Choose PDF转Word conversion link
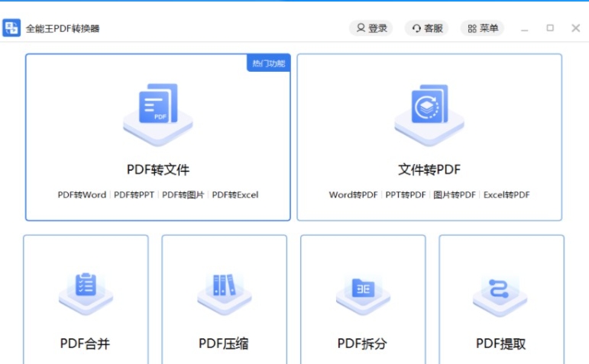The height and width of the screenshot is (364, 589). pyautogui.click(x=82, y=195)
